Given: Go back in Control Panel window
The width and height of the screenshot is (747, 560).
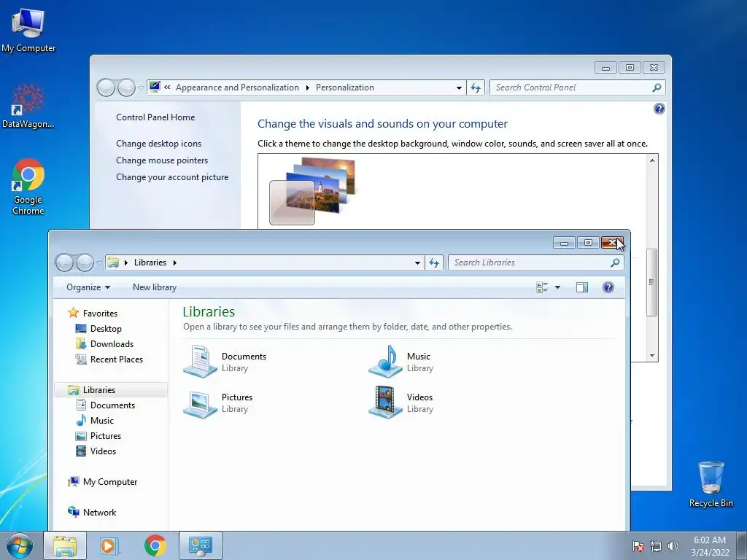Looking at the screenshot, I should pos(106,87).
